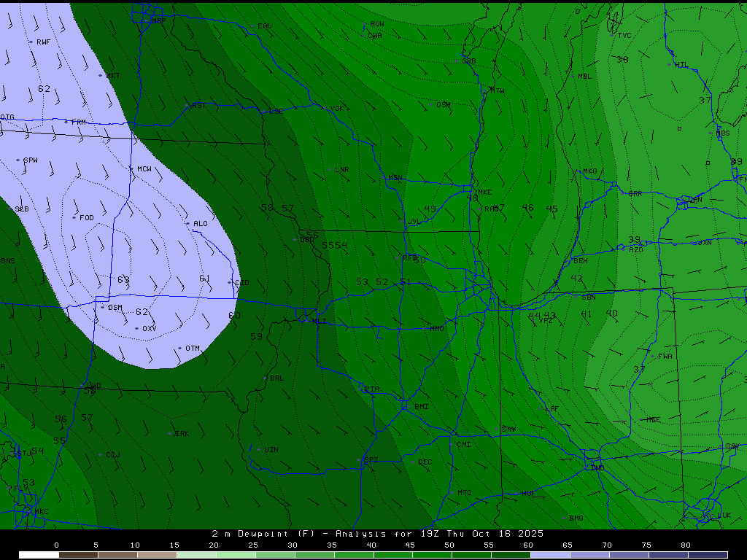Click the UIN station label
The height and width of the screenshot is (560, 747).
pyautogui.click(x=271, y=450)
